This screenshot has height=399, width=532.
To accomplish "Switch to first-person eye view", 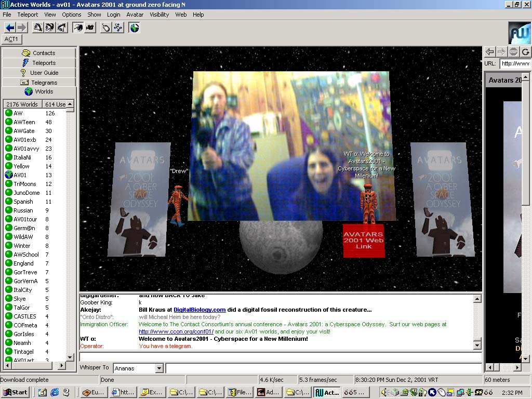I will [x=78, y=28].
